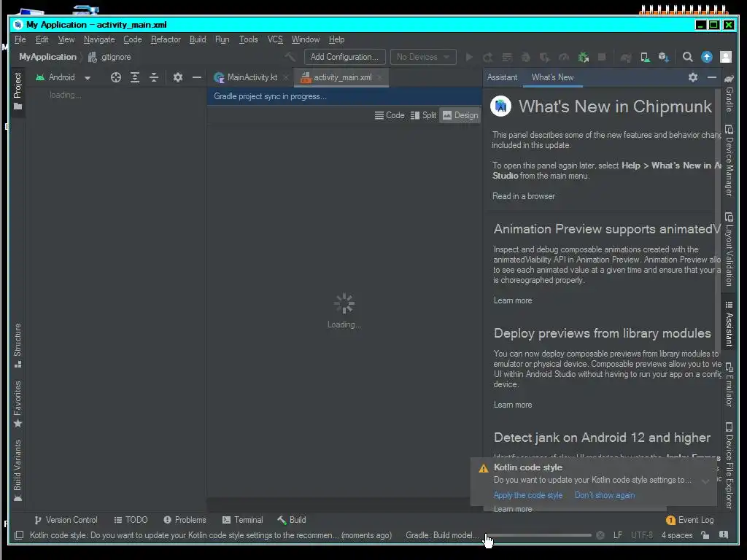747x560 pixels.
Task: Open the Gradle side tool window
Action: [x=729, y=93]
